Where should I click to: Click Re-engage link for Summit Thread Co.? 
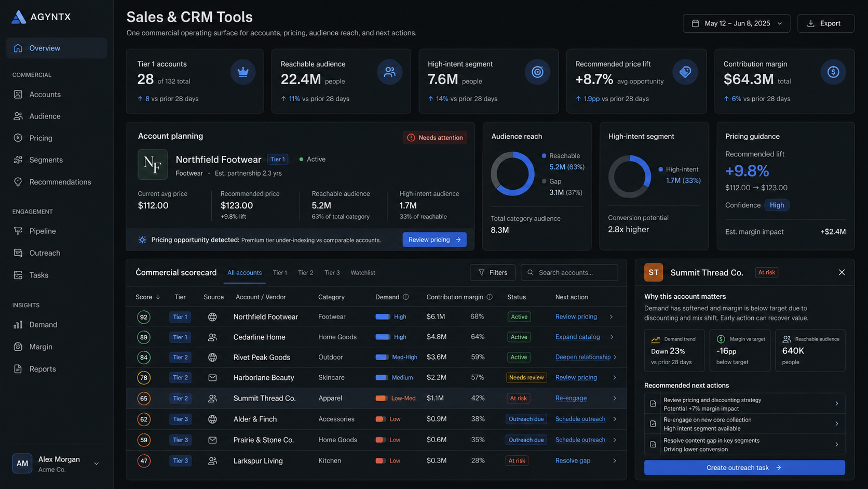[x=571, y=398]
